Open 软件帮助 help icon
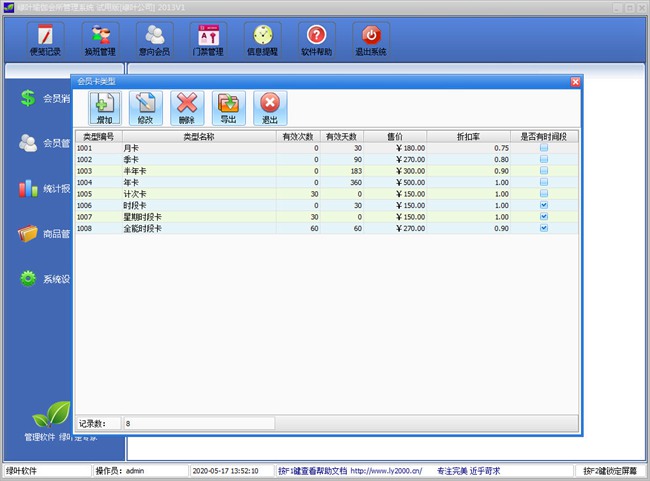This screenshot has height=481, width=650. coord(317,40)
